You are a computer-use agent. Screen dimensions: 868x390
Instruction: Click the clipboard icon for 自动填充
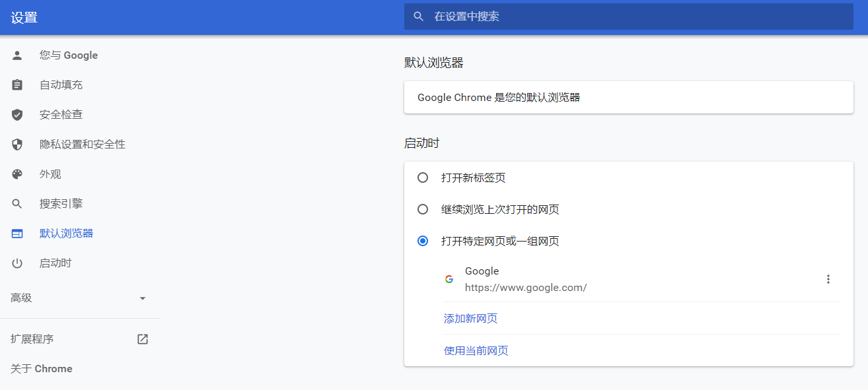click(17, 85)
